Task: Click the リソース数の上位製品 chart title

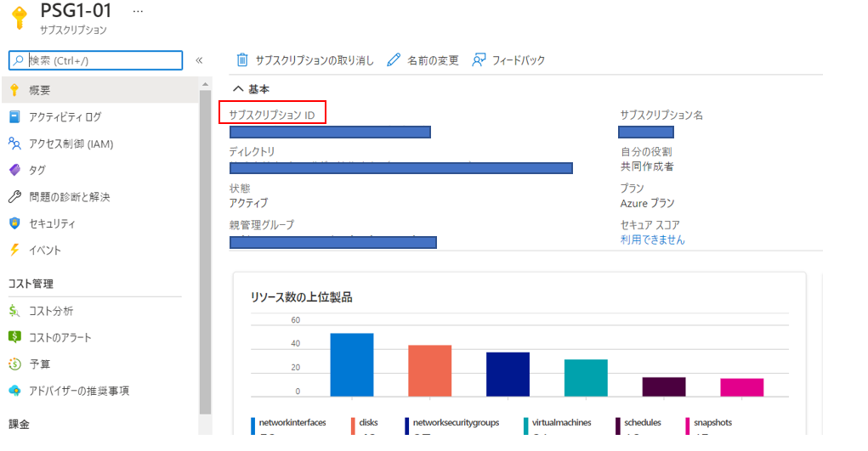Action: [x=302, y=297]
